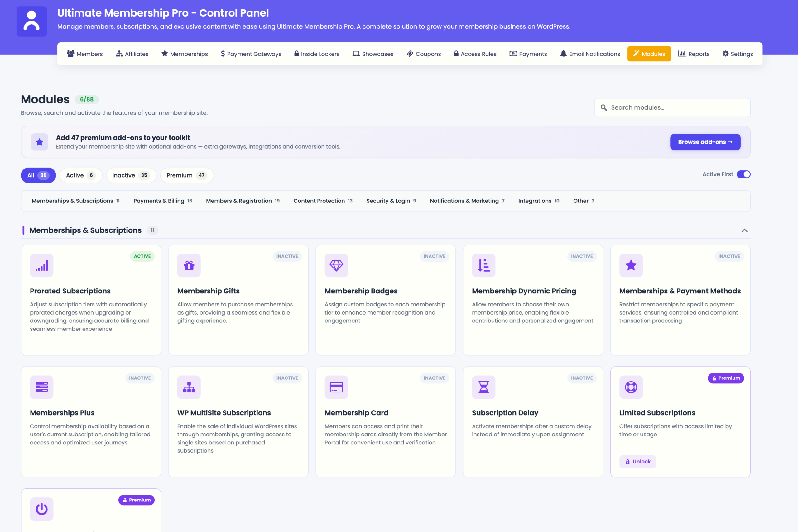Click the Subscription Delay hourglass icon
Screen dimensions: 798x532
(x=483, y=387)
